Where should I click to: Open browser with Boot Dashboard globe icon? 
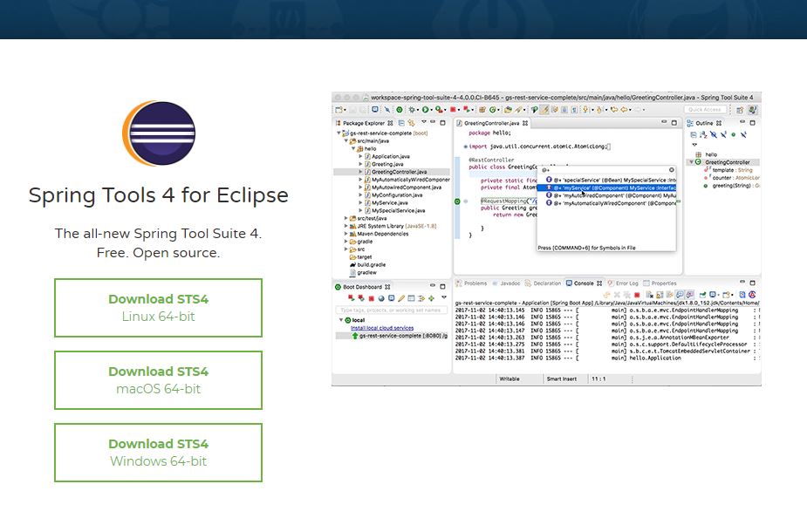click(381, 298)
